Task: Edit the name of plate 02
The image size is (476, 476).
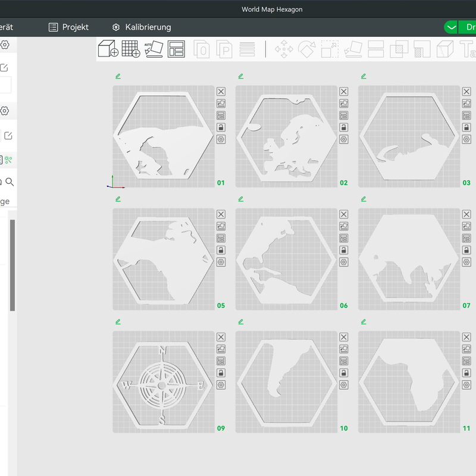Action: (x=241, y=76)
